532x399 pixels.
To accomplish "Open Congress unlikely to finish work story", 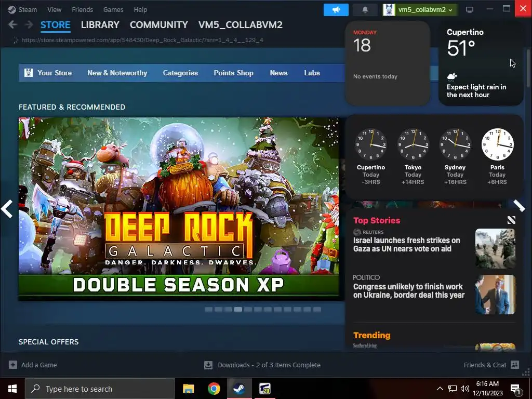I will click(408, 291).
